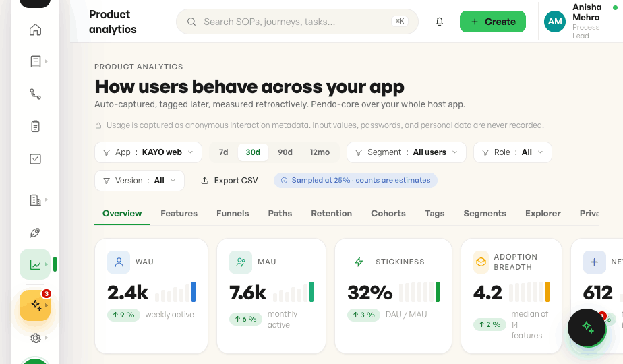The height and width of the screenshot is (364, 623).
Task: Open the Version All filter dropdown
Action: (140, 181)
